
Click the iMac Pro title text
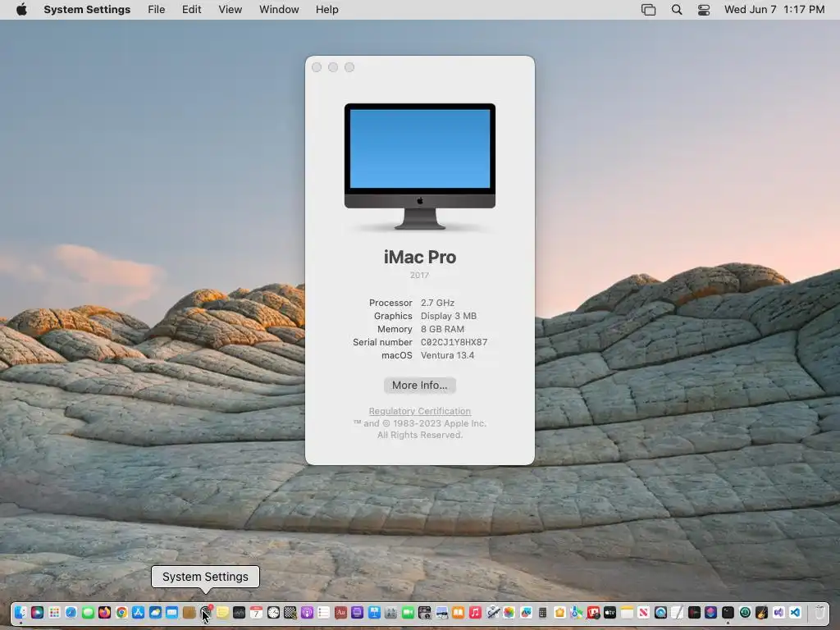coord(420,257)
